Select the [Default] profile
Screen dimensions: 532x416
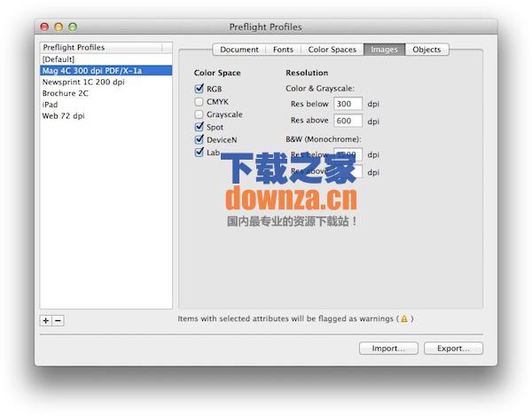tap(106, 59)
